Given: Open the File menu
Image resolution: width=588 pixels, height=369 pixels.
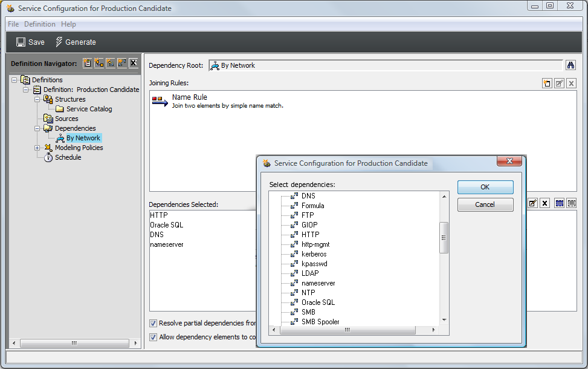Looking at the screenshot, I should point(13,24).
